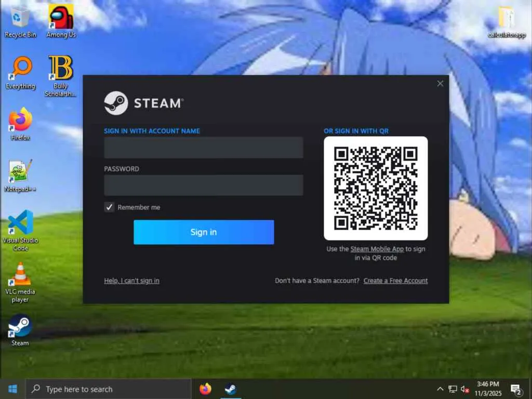Viewport: 532px width, 399px height.
Task: Toggle the Remember me checkbox
Action: coord(109,207)
